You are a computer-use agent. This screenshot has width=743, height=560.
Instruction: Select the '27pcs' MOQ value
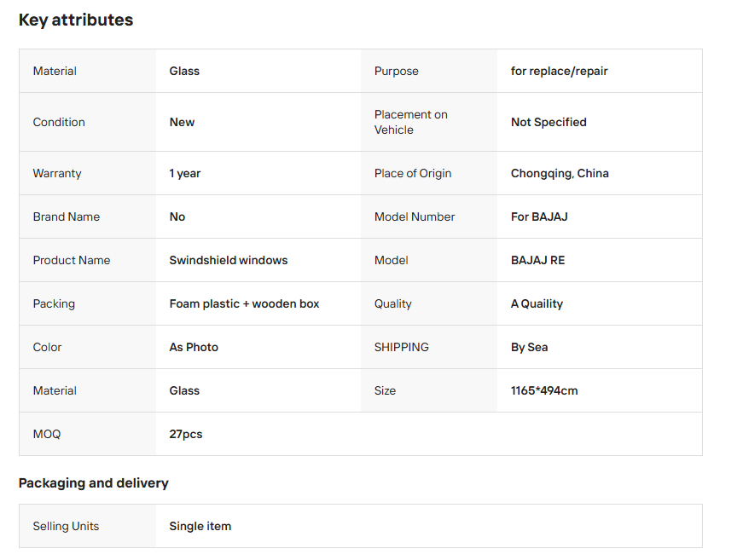[186, 434]
